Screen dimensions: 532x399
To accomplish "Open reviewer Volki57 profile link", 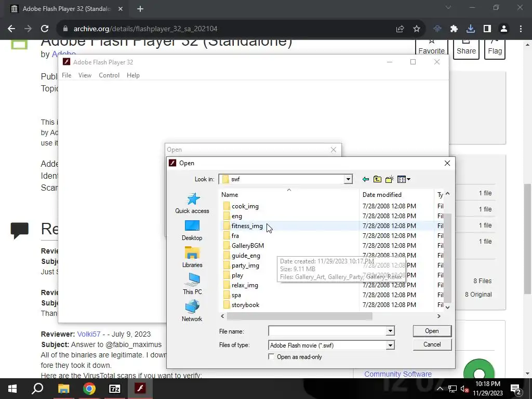I will tap(89, 334).
